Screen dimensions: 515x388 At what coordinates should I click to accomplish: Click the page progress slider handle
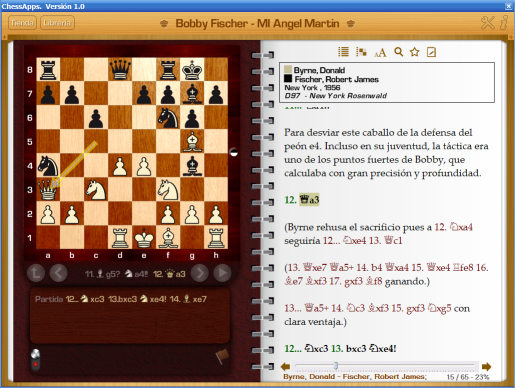(336, 366)
